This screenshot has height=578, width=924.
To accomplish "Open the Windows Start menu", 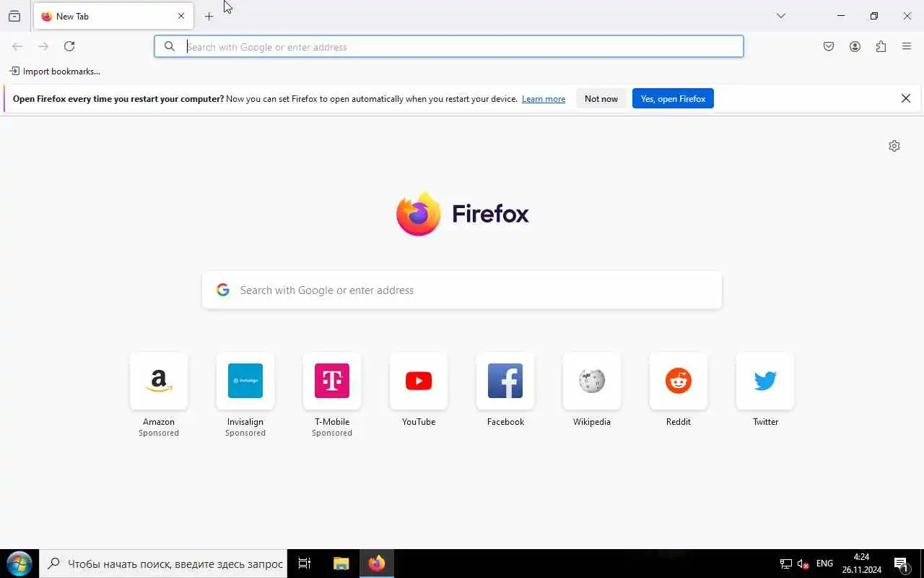I will coord(19,564).
